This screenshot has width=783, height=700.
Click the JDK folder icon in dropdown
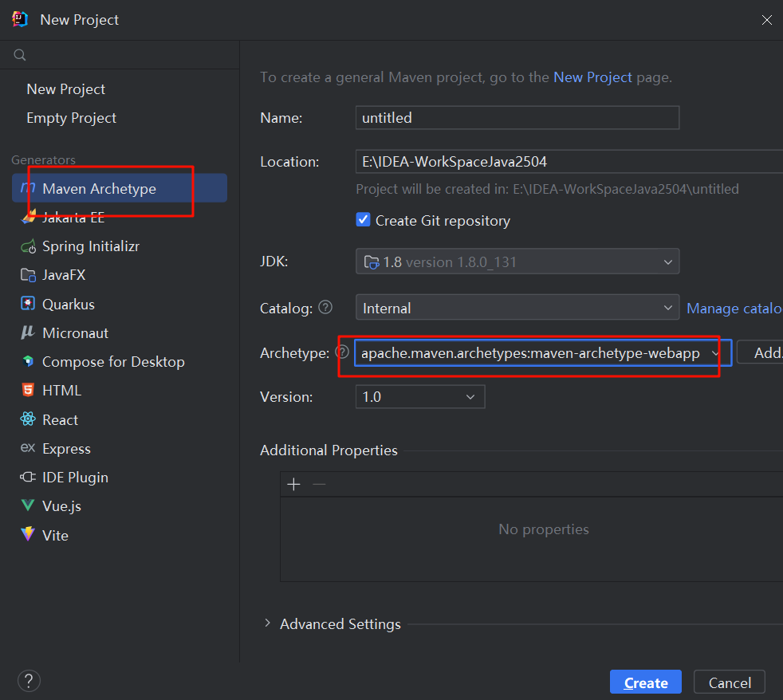pyautogui.click(x=372, y=262)
